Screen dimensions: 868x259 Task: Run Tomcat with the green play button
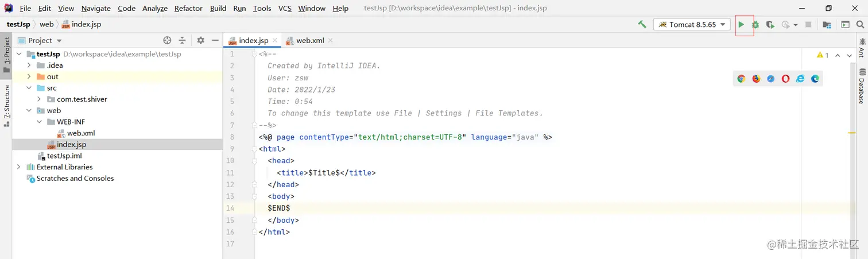pyautogui.click(x=741, y=25)
